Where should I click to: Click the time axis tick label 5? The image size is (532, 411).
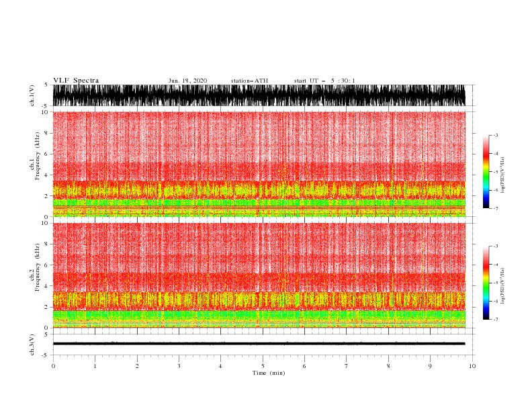click(263, 366)
